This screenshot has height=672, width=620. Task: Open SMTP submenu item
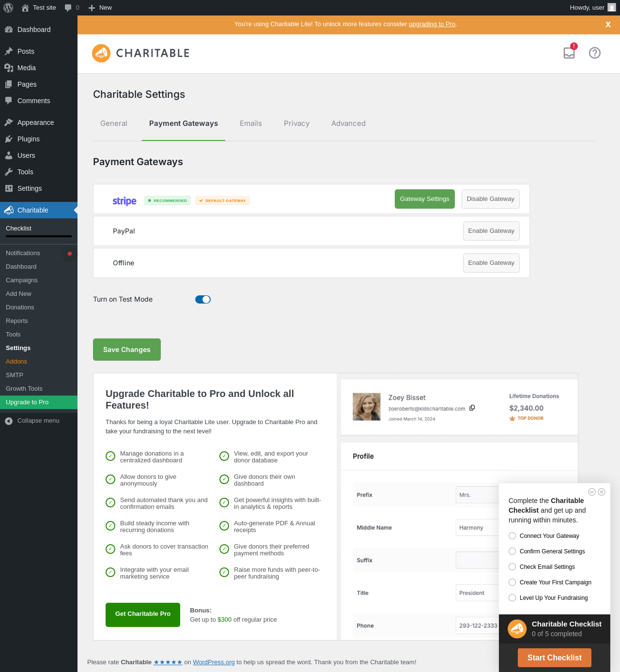tap(39, 375)
